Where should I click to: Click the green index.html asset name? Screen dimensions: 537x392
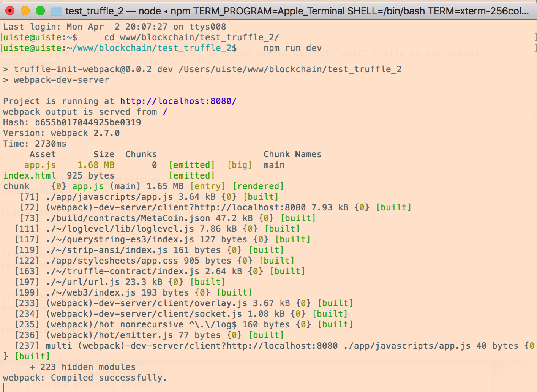30,175
